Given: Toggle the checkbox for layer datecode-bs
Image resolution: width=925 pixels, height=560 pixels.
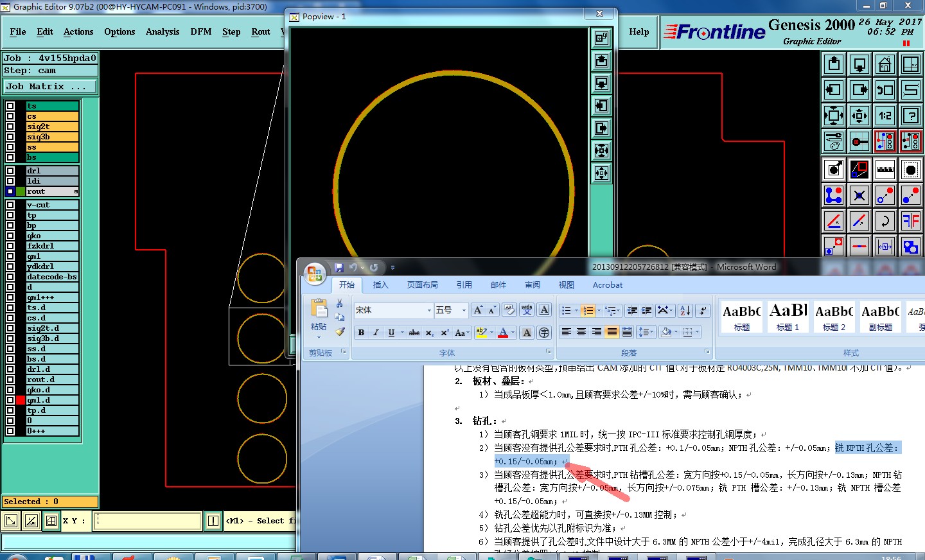Looking at the screenshot, I should 10,277.
